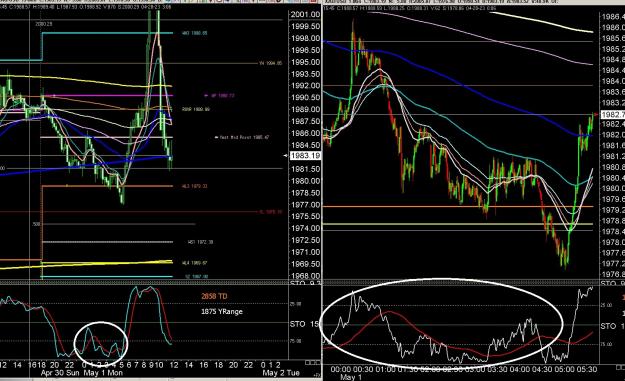625x381 pixels.
Task: Select the cyan horizontal level near 1998.50
Action: [x=108, y=33]
